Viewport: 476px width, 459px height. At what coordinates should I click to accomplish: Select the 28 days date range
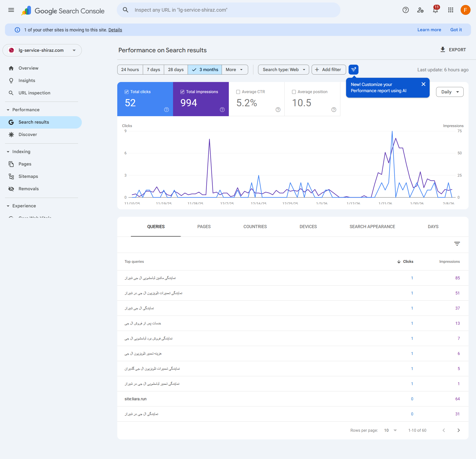pyautogui.click(x=176, y=70)
